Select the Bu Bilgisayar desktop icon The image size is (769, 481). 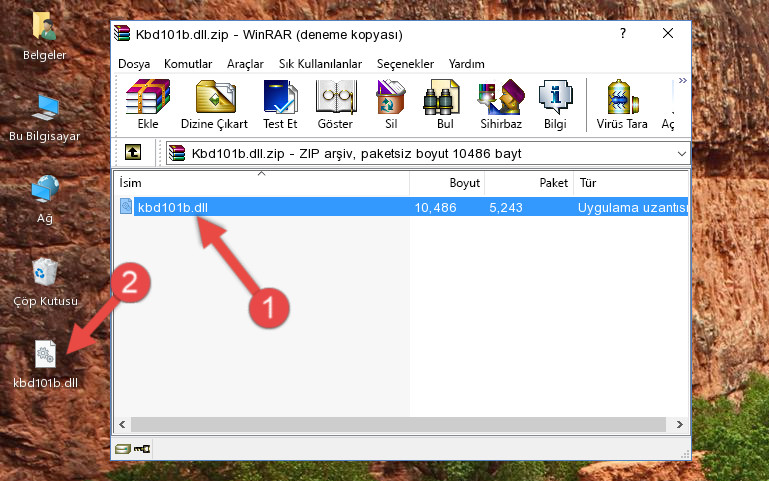[44, 118]
